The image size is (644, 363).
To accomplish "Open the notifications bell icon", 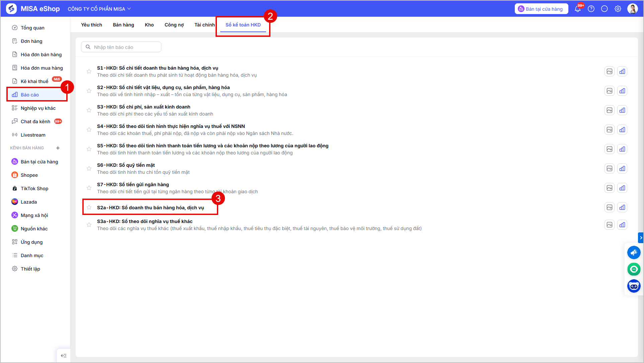I will coord(578,9).
